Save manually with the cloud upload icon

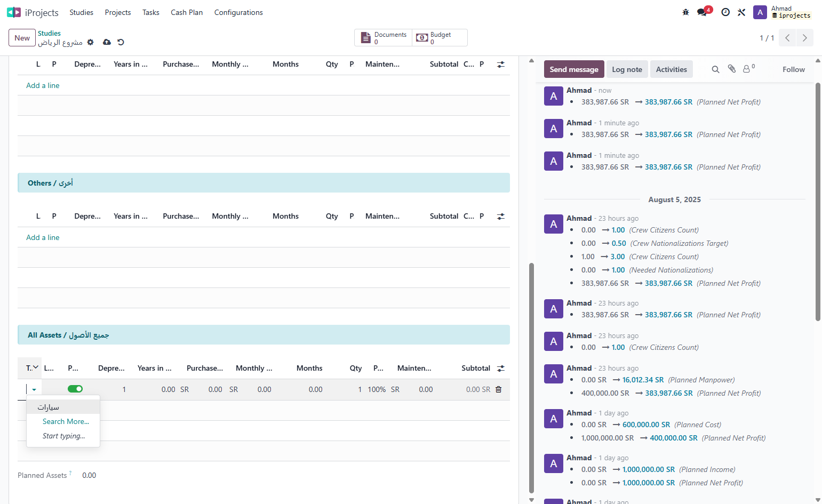[x=107, y=42]
